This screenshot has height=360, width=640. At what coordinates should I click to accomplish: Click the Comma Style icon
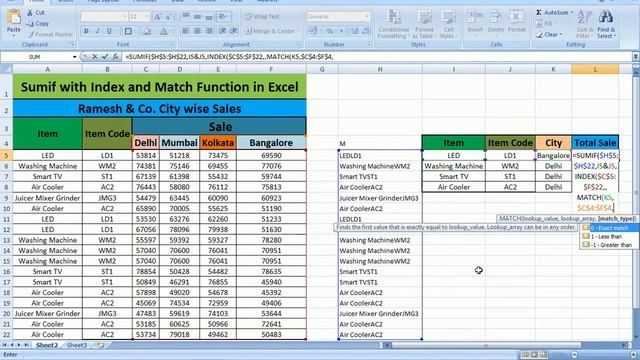[x=342, y=31]
